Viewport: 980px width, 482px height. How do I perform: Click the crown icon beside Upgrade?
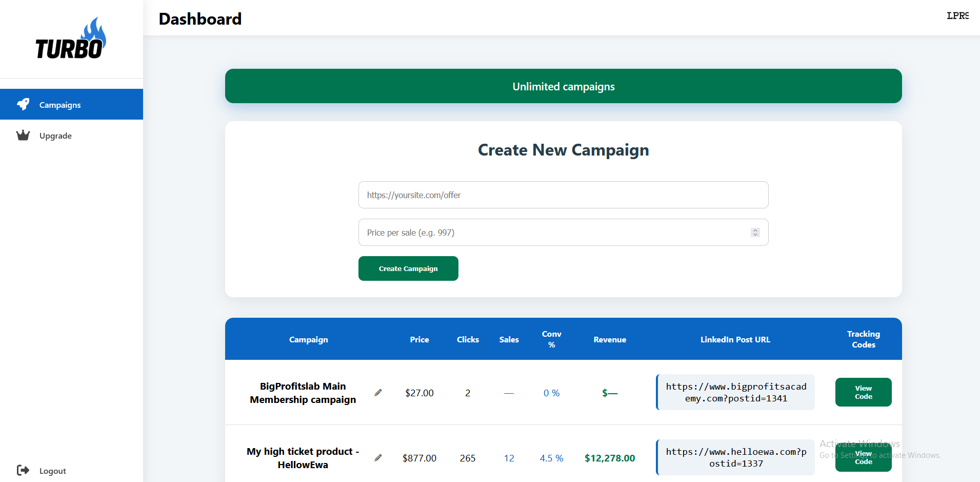click(x=23, y=136)
